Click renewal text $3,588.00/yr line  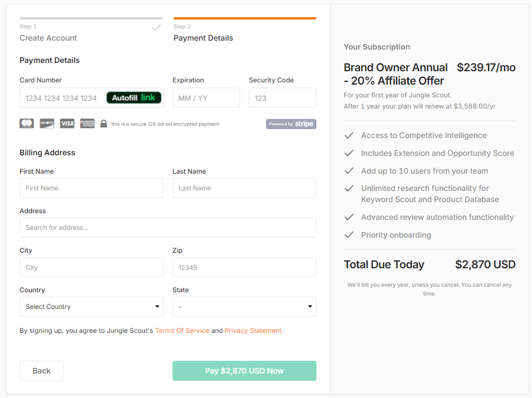pyautogui.click(x=419, y=106)
